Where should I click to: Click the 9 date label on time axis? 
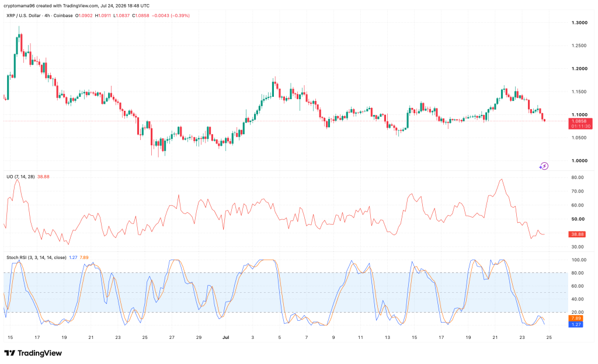[x=333, y=337]
